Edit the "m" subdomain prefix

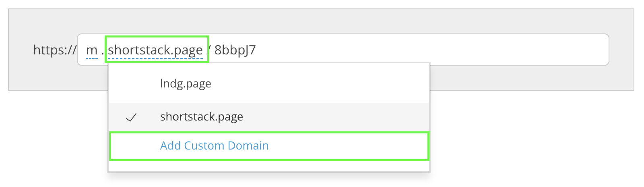pyautogui.click(x=92, y=50)
